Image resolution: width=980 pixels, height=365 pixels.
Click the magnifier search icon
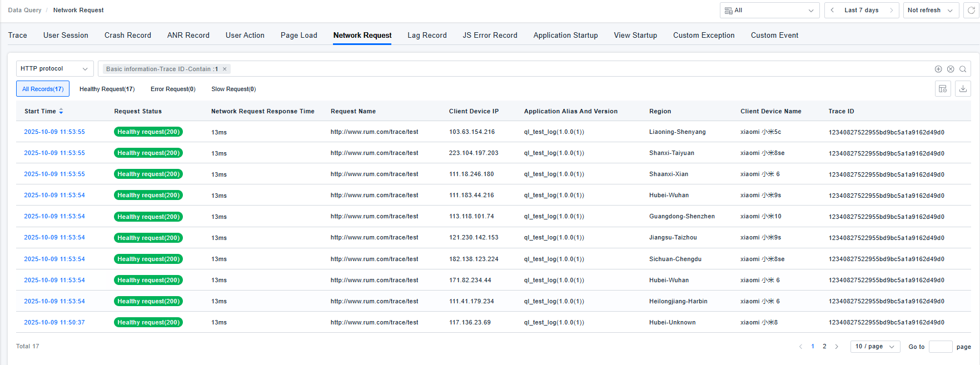[963, 69]
